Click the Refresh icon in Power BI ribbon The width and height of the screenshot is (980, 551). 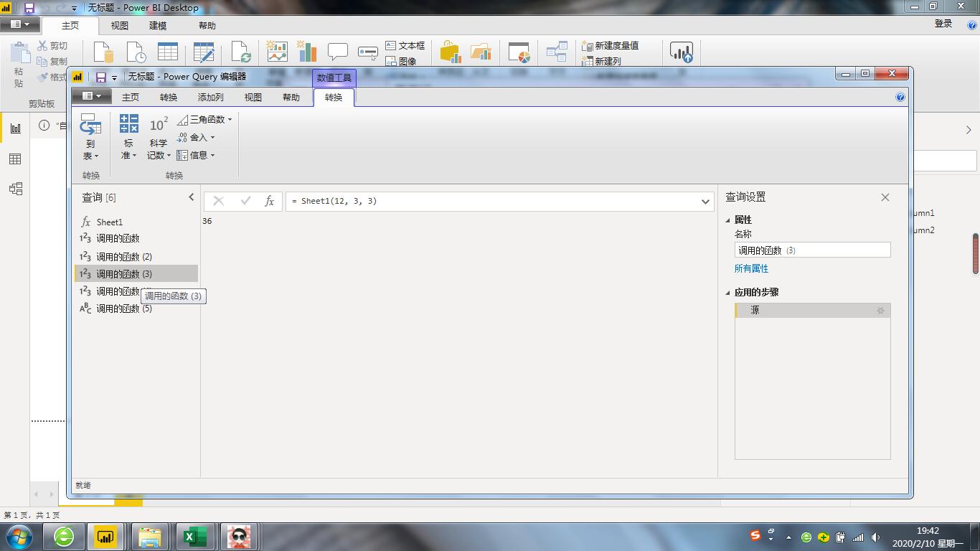[x=242, y=52]
